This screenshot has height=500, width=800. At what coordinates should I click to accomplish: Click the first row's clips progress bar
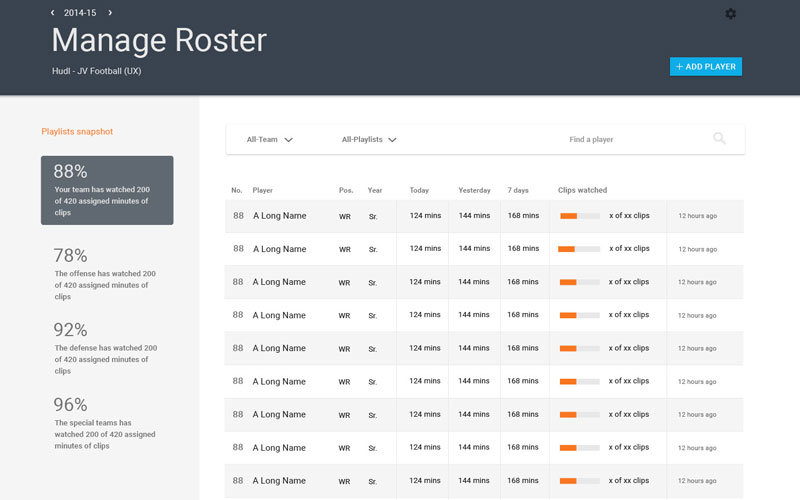tap(579, 216)
